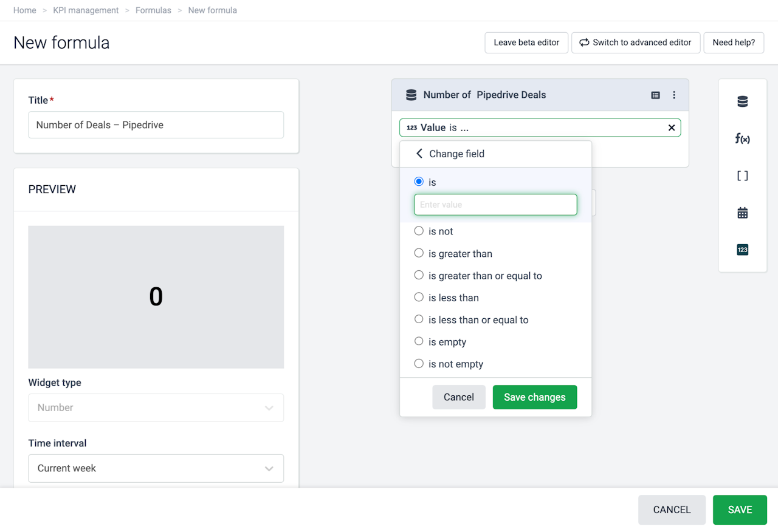Remove the Value filter with X icon
The image size is (778, 532).
pos(672,128)
